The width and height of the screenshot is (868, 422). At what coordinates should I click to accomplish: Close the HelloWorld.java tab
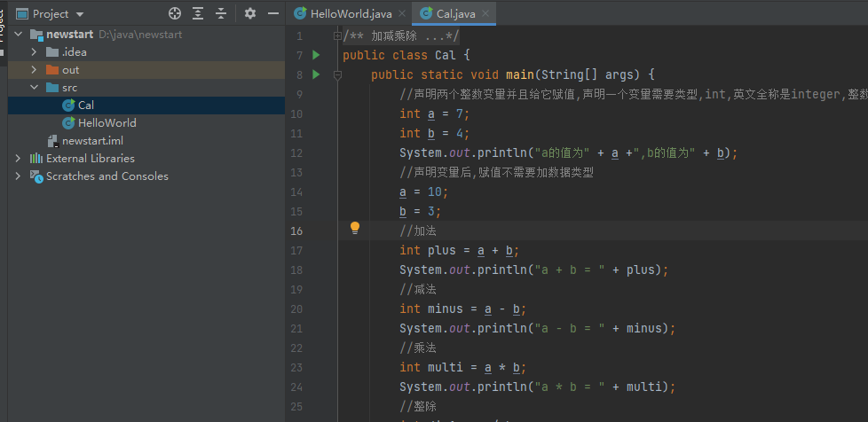(x=402, y=14)
